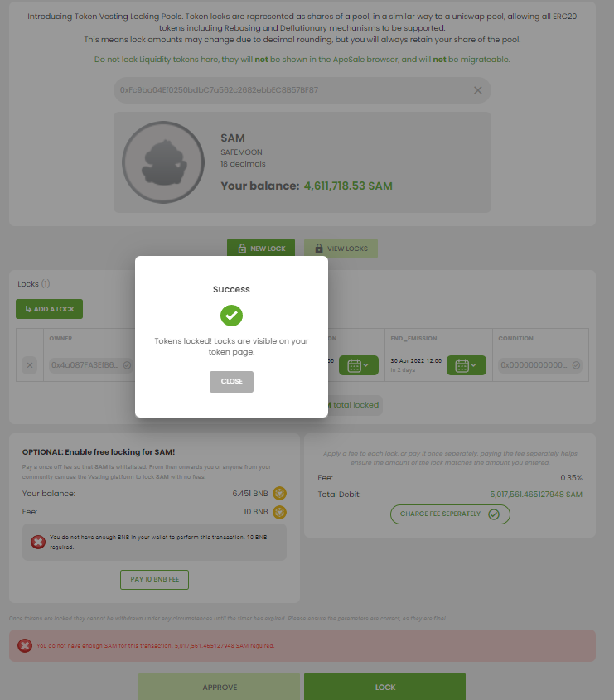The width and height of the screenshot is (614, 700).
Task: Toggle the Charge Fee Seperately option
Action: click(x=450, y=514)
